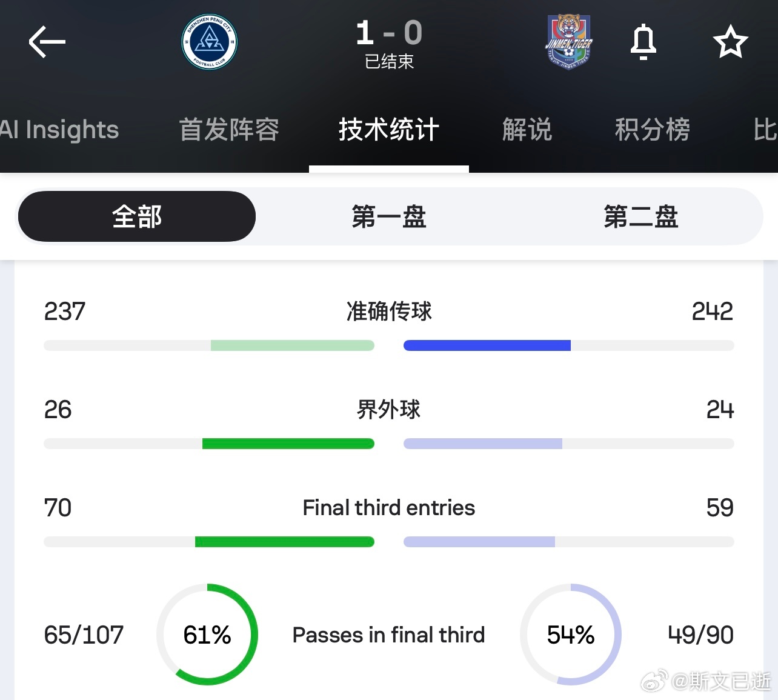
Task: Tap the Final third entries label
Action: [x=389, y=508]
